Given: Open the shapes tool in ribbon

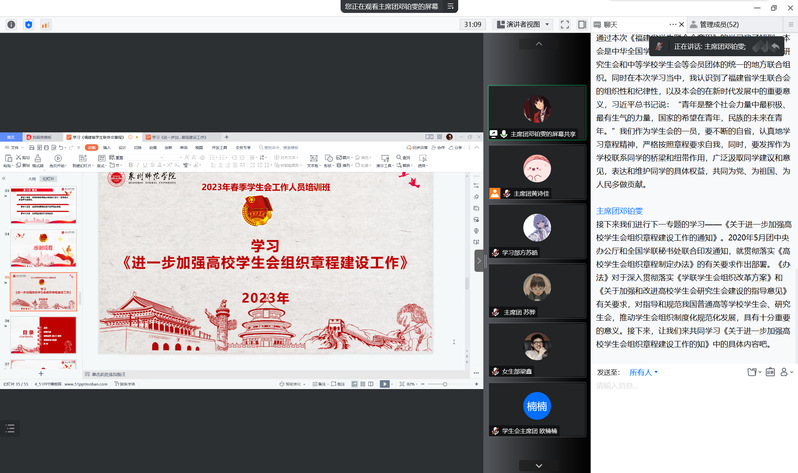Looking at the screenshot, I should (329, 159).
